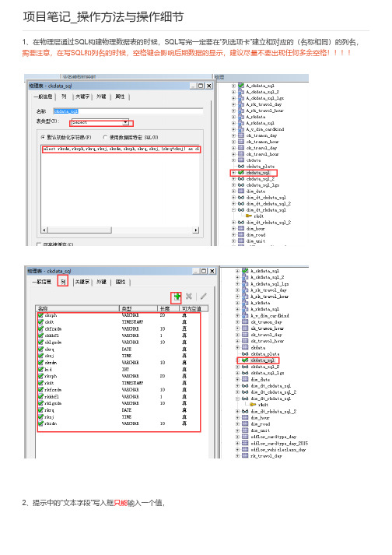Click glasses icon of ckdata_plate beside the SQL dialog
392x555 pixels.
coord(241,167)
